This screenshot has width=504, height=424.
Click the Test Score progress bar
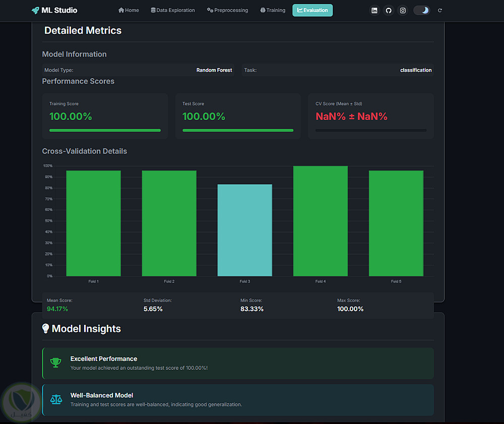point(238,130)
